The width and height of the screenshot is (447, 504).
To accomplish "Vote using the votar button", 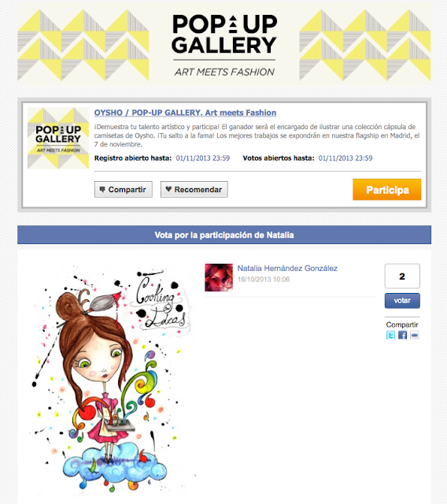I will click(x=402, y=301).
